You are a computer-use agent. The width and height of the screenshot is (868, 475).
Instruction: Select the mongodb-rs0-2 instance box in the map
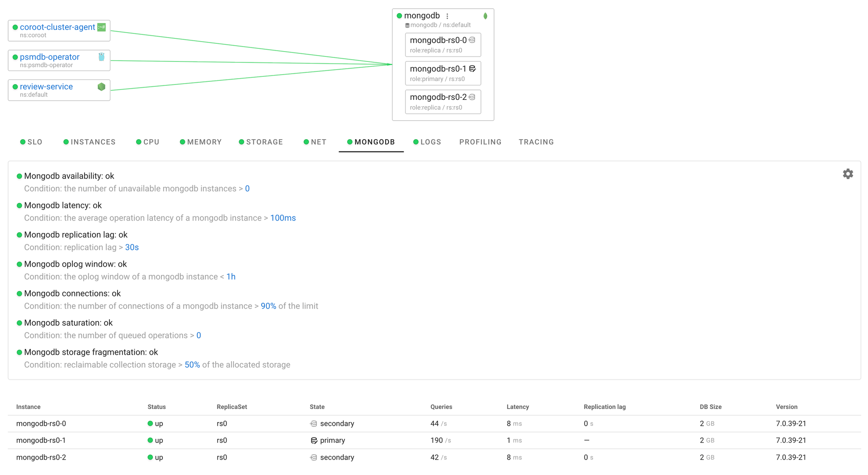pyautogui.click(x=443, y=102)
